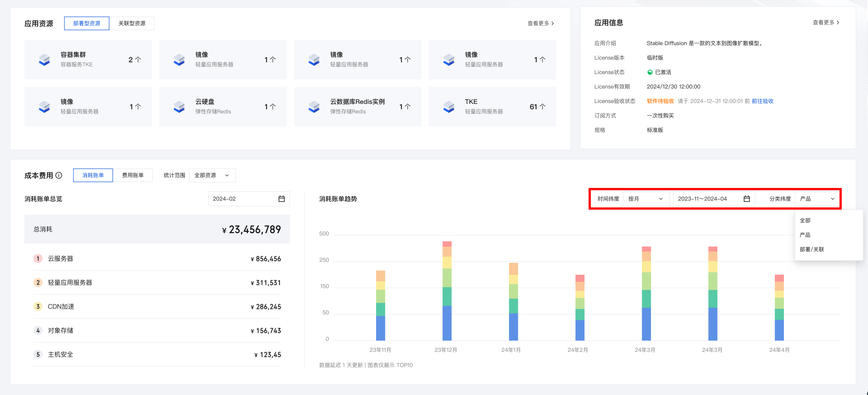Click the 云数据库Redis实例 card's layers icon
Image resolution: width=868 pixels, height=395 pixels.
314,107
